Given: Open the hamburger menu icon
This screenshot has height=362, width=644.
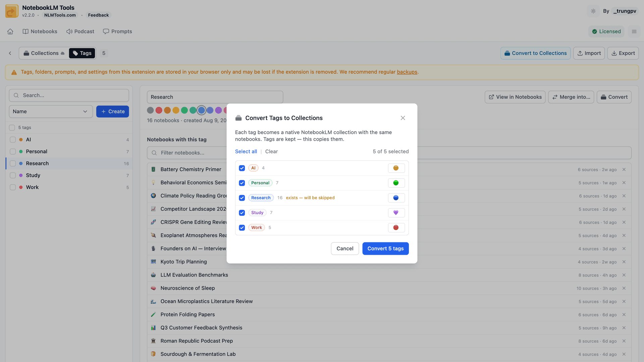Looking at the screenshot, I should point(634,32).
